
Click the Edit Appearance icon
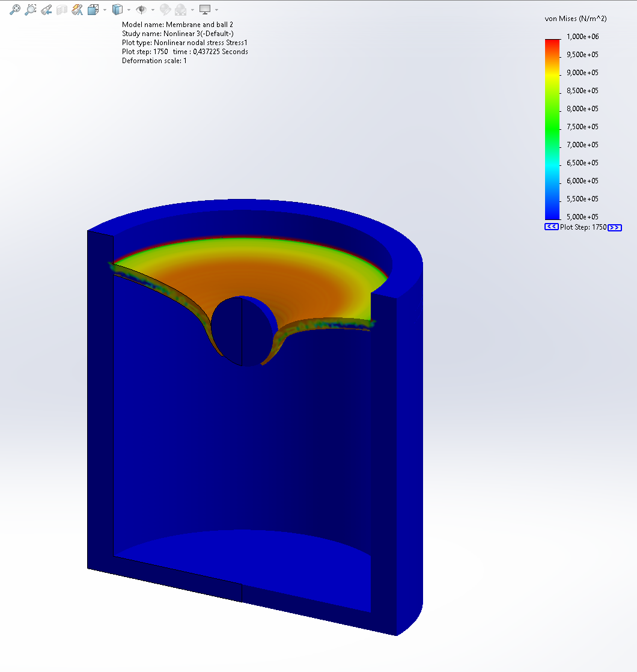point(165,10)
